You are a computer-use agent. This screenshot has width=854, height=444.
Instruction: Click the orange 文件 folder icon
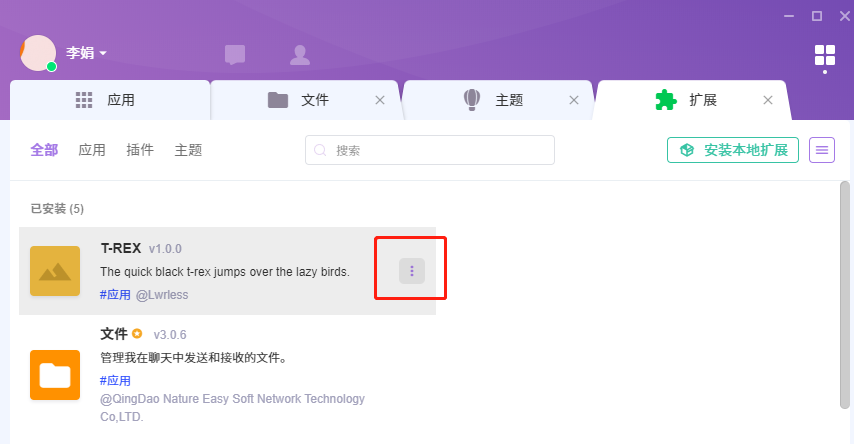55,375
